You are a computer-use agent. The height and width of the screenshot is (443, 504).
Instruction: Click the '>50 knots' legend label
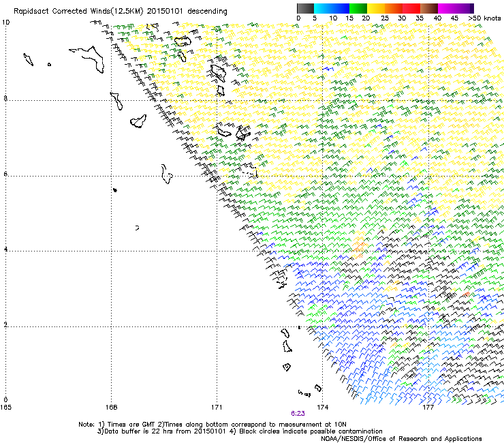(x=484, y=18)
